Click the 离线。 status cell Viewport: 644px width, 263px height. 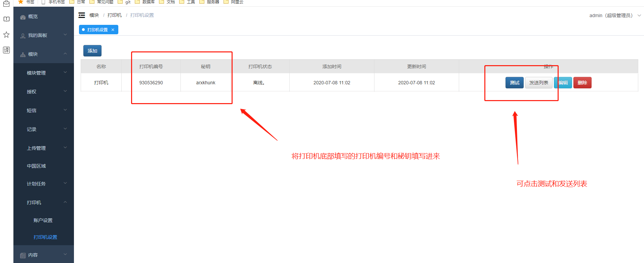pyautogui.click(x=260, y=83)
